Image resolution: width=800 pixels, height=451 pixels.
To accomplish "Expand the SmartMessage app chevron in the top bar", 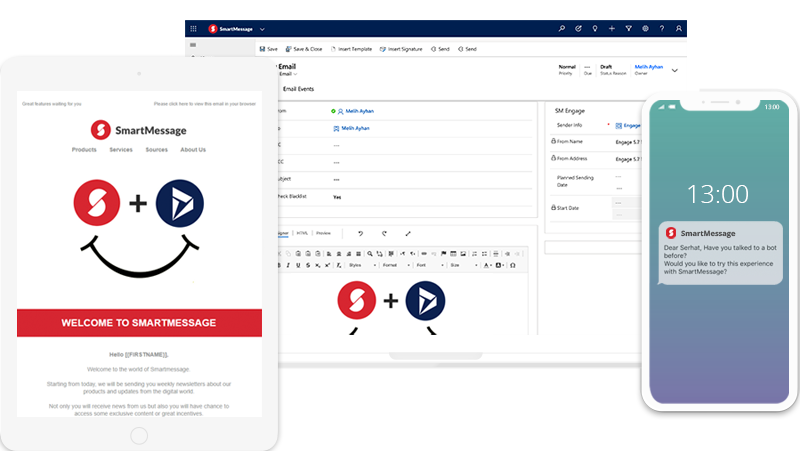I will [x=262, y=29].
